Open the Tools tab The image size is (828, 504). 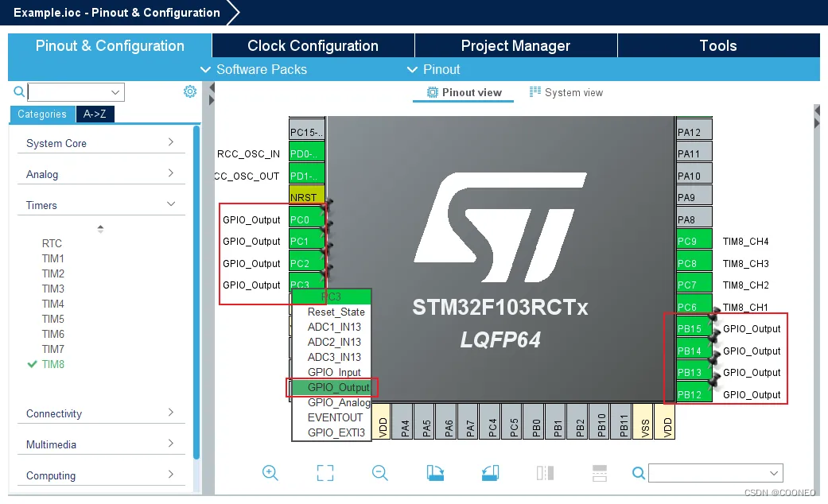[x=718, y=45]
